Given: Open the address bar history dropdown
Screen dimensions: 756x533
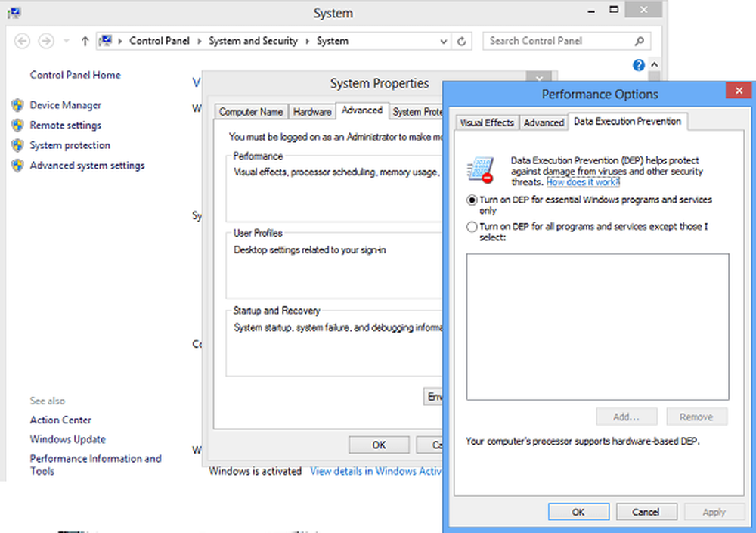Looking at the screenshot, I should click(445, 41).
